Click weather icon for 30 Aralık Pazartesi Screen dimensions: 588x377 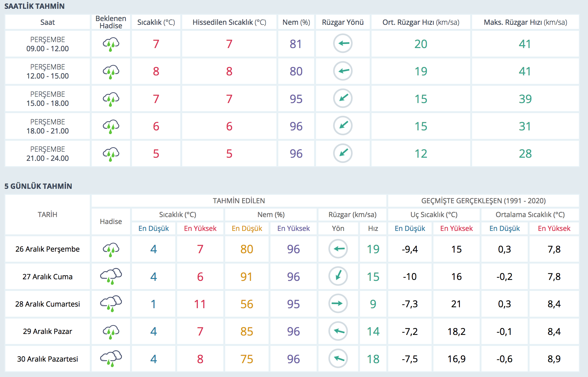[x=111, y=358]
